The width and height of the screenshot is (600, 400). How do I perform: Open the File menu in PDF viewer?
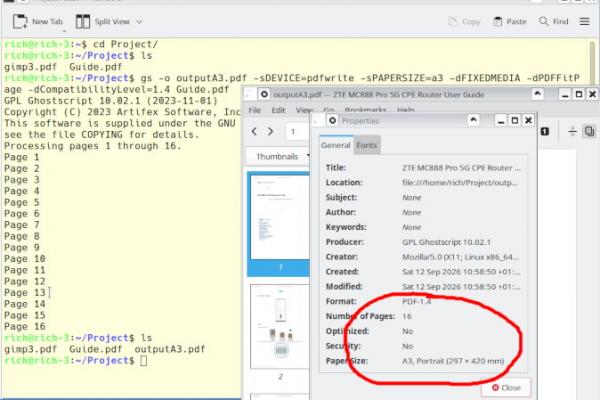click(x=254, y=110)
